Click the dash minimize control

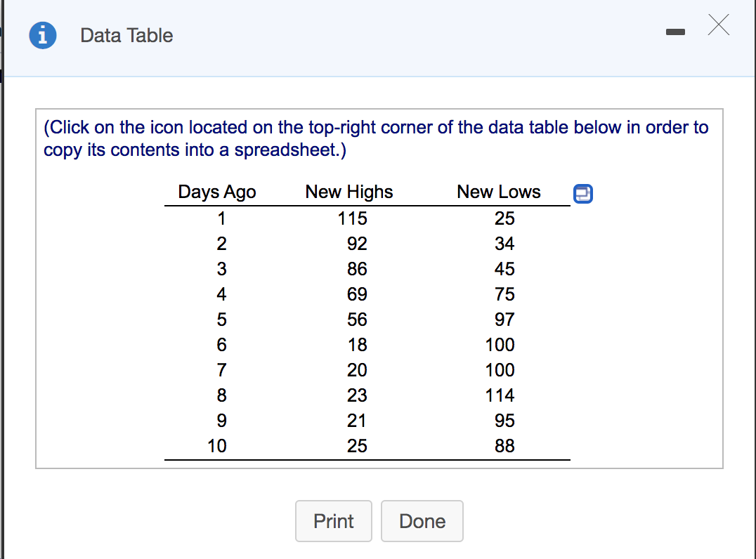pyautogui.click(x=675, y=31)
